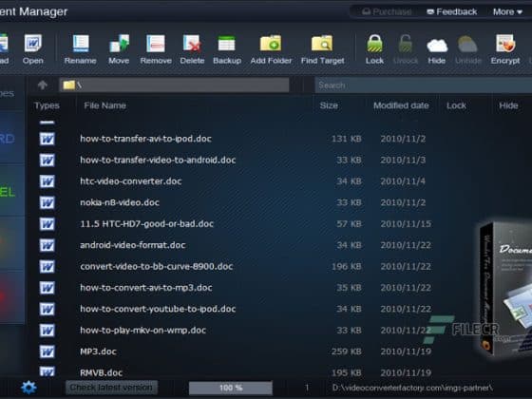Click the 100 % progress bar

click(x=231, y=388)
